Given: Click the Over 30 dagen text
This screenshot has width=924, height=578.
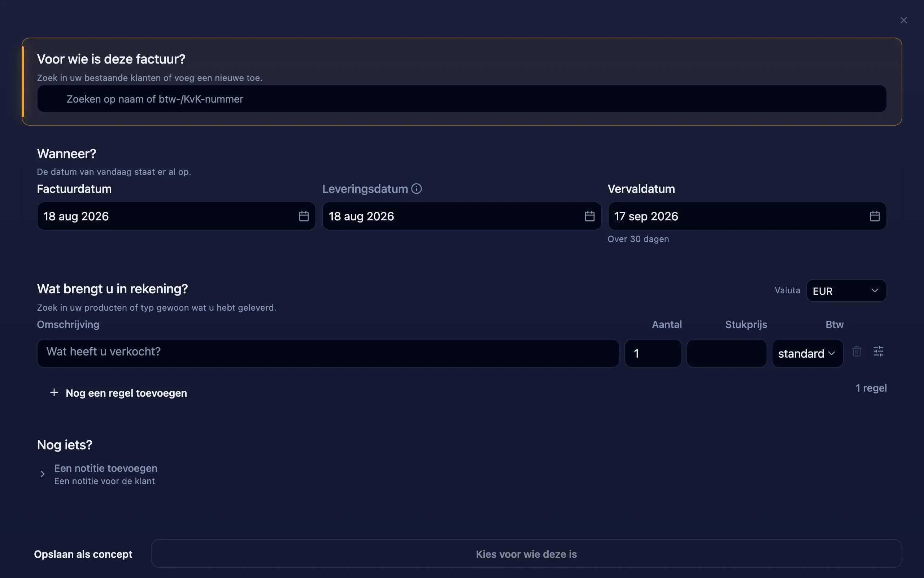Looking at the screenshot, I should (x=638, y=239).
